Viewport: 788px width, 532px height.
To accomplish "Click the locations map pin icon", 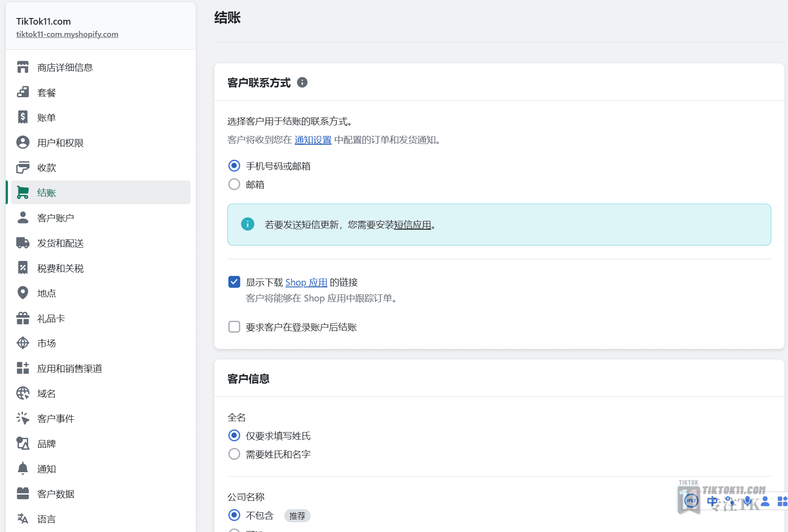I will pyautogui.click(x=23, y=293).
